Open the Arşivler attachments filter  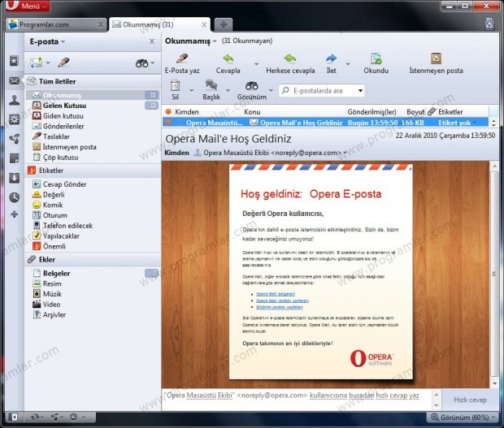(x=93, y=314)
